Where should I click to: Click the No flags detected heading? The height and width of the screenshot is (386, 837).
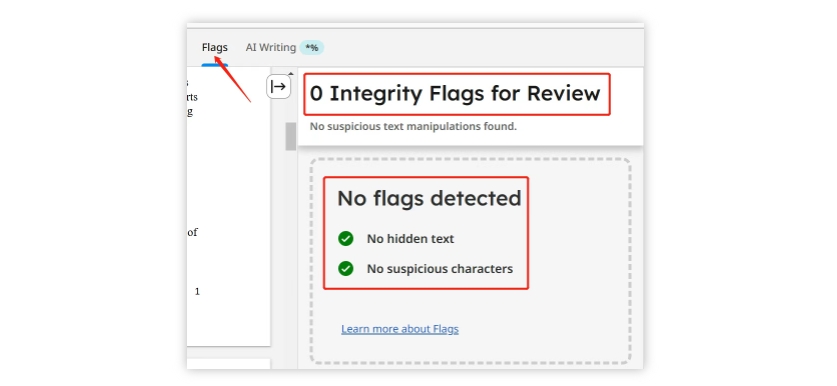[x=429, y=199]
